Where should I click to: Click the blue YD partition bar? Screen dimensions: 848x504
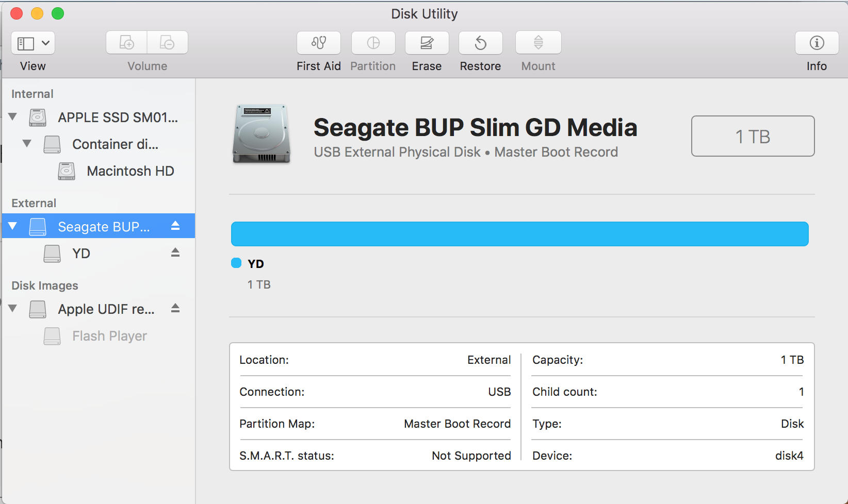click(519, 234)
